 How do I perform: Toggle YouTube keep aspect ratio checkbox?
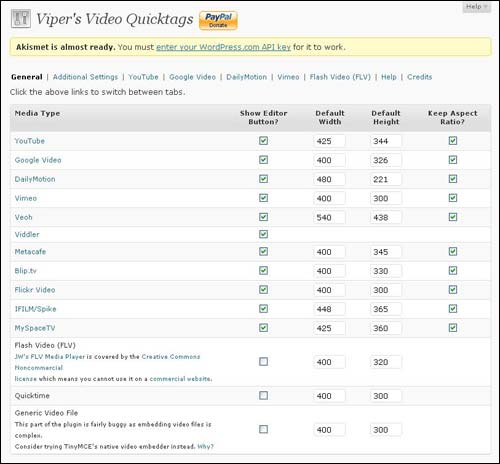click(x=453, y=141)
